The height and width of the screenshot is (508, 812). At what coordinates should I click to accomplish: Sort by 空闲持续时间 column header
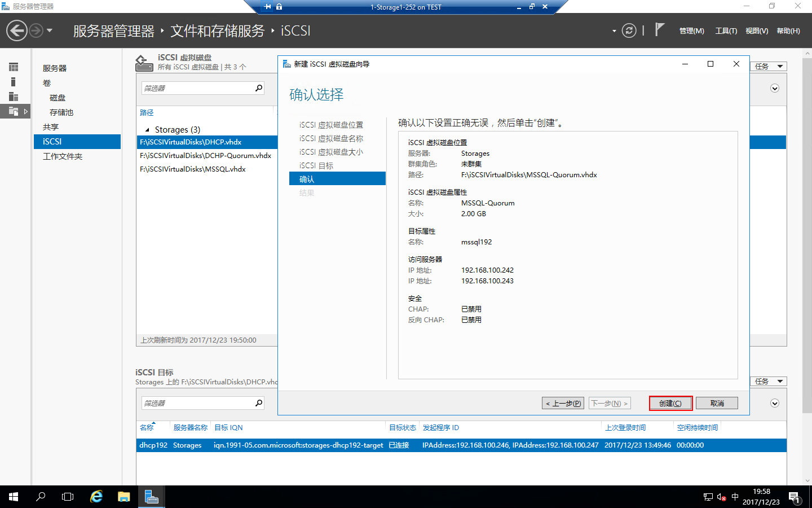point(698,428)
